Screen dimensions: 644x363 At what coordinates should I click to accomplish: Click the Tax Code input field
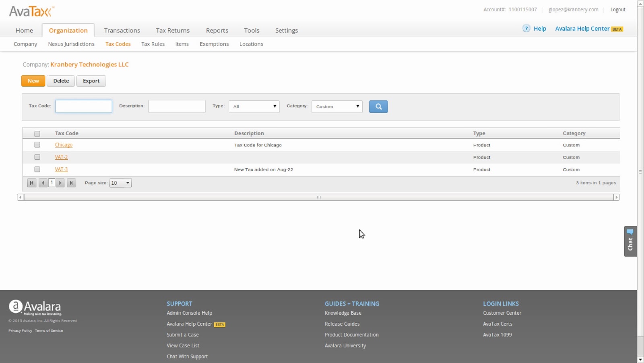(84, 106)
